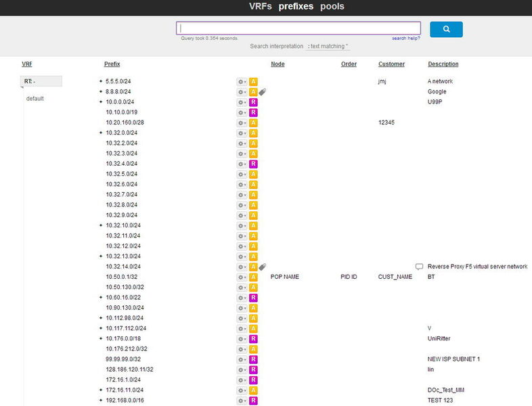Click the Google description text
This screenshot has width=532, height=406.
click(437, 91)
